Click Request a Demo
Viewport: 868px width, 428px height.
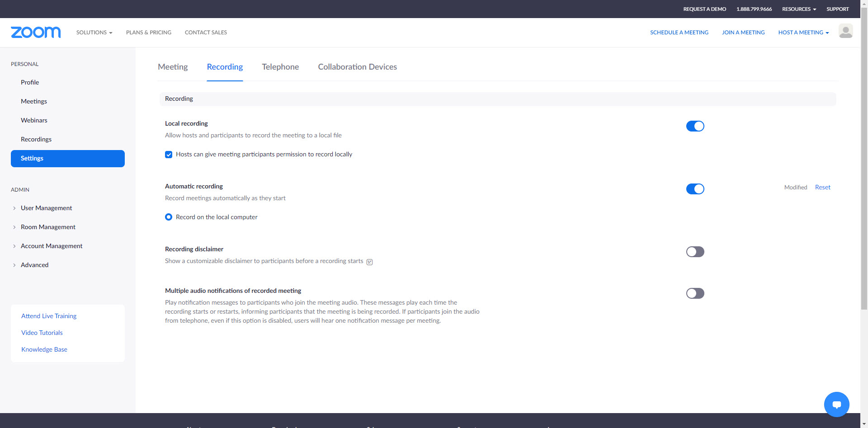[704, 9]
